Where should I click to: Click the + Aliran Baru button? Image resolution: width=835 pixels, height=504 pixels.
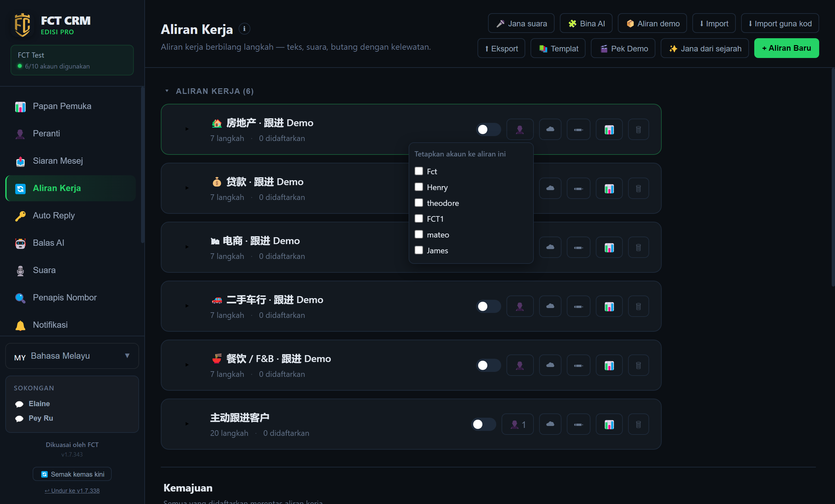(x=786, y=48)
